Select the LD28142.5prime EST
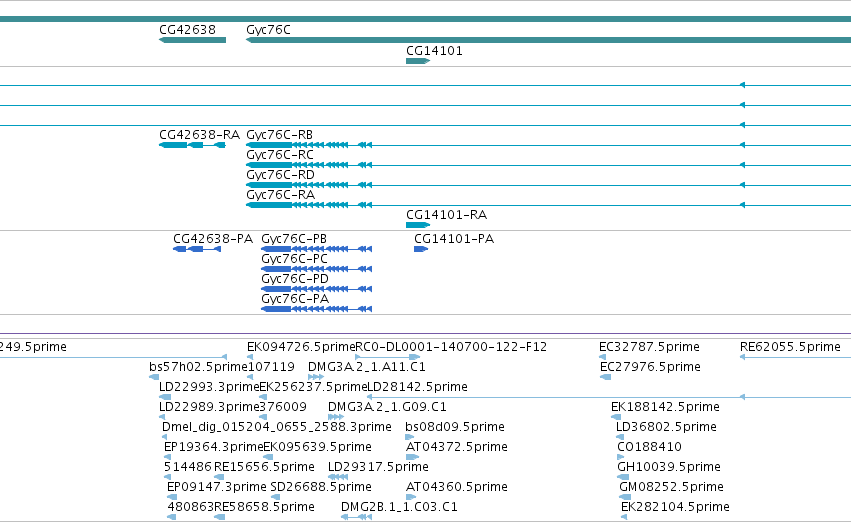 (609, 397)
